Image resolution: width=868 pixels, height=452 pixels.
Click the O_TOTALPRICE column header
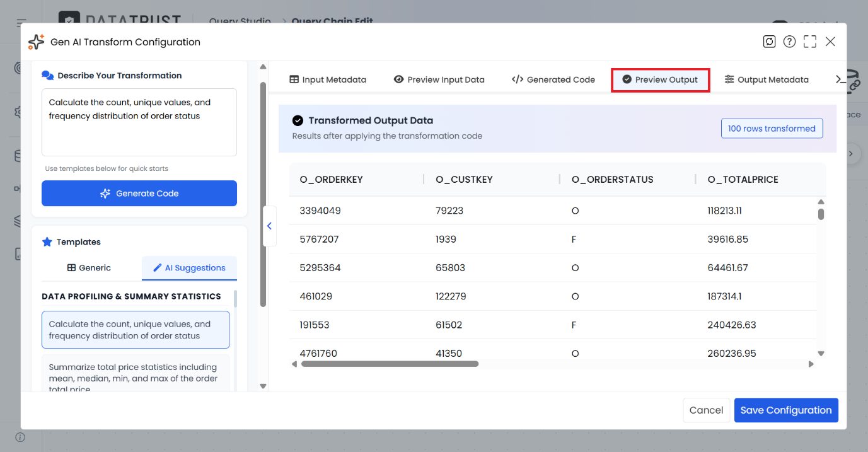point(743,180)
